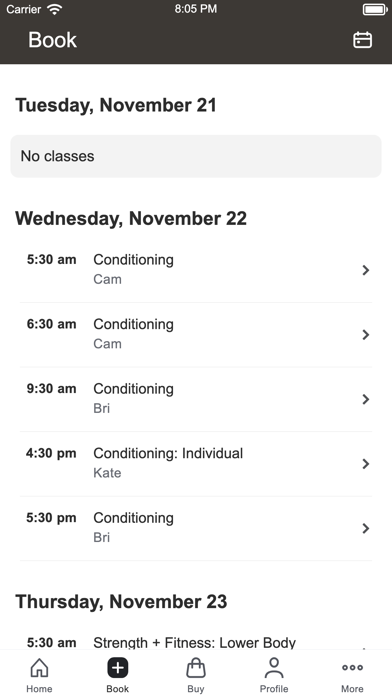Click the Wednesday, November 22 heading
The image size is (392, 696).
click(x=131, y=218)
